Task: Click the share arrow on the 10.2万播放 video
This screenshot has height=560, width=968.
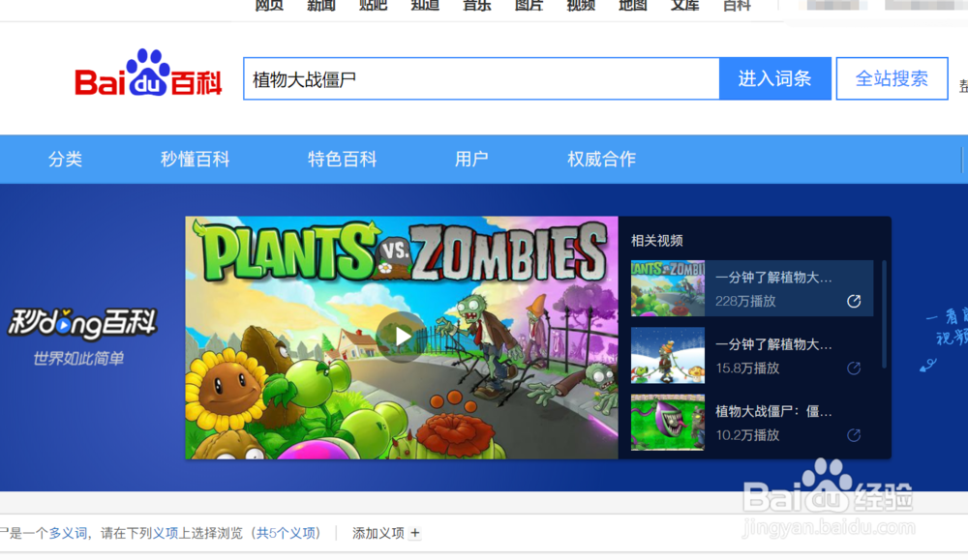Action: [x=853, y=434]
